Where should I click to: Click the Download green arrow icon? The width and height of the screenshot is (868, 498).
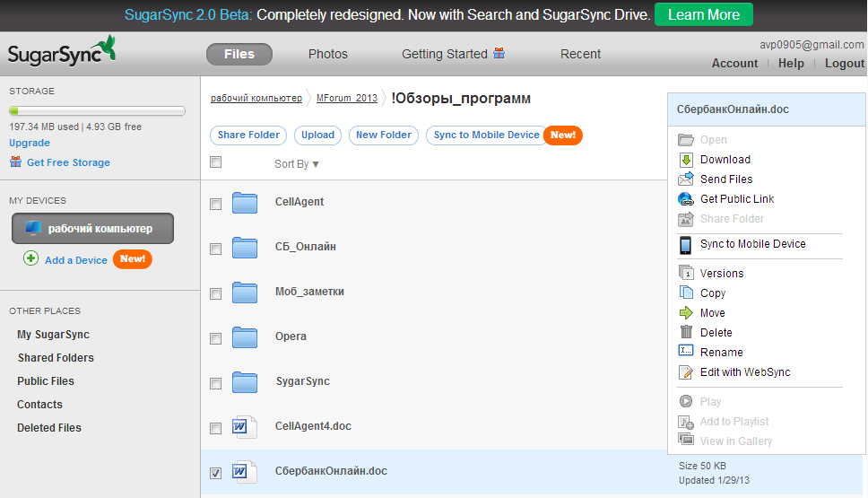tap(686, 160)
